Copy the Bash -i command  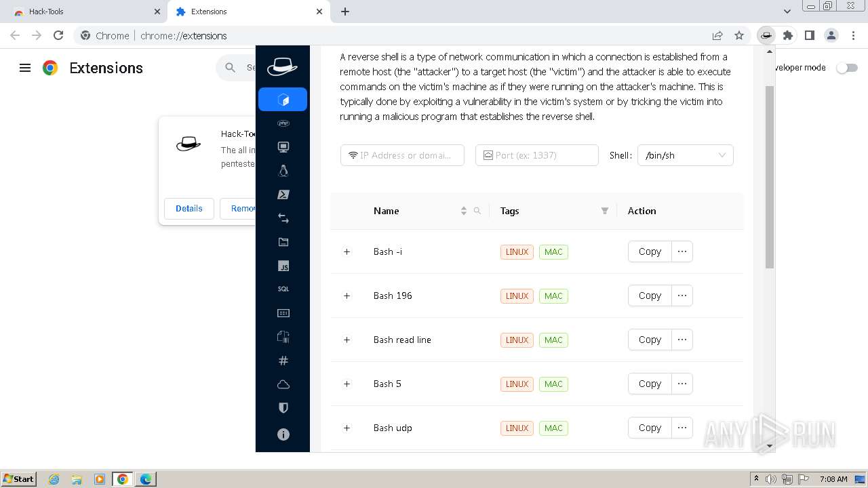650,251
